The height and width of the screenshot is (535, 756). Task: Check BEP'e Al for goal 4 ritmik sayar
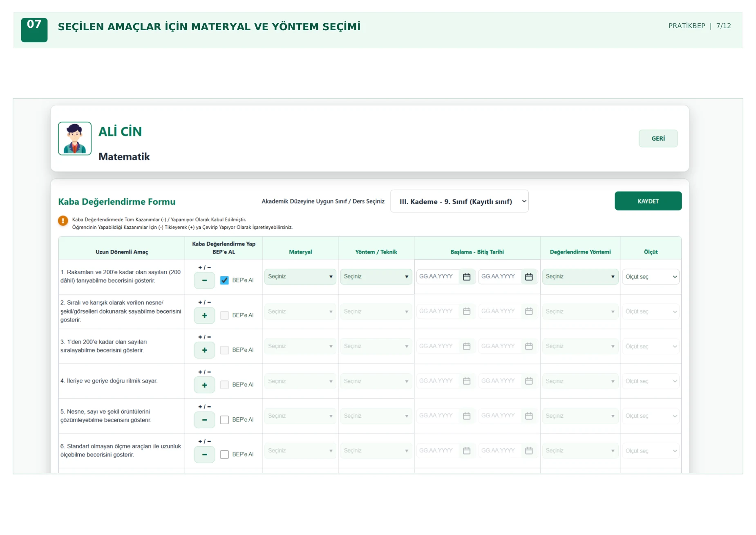coord(224,385)
